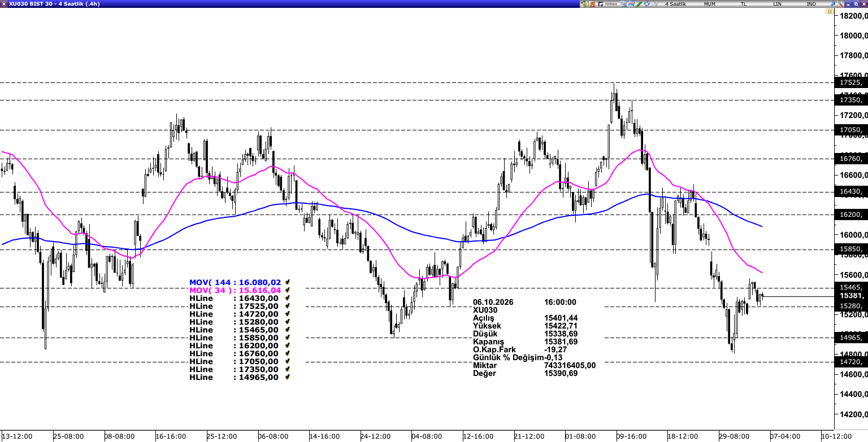Click the Kapanış value 15381,69
Image resolution: width=868 pixels, height=442 pixels.
[561, 342]
